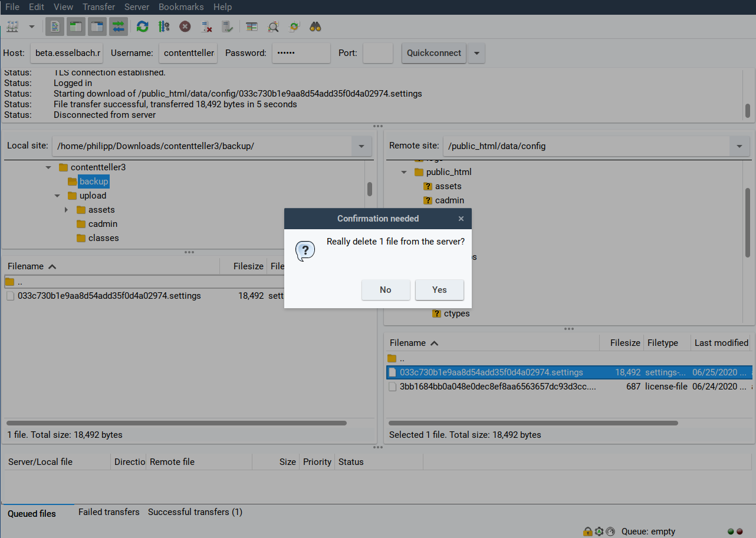Toggle the transfer queue display
Image resolution: width=756 pixels, height=538 pixels.
119,27
